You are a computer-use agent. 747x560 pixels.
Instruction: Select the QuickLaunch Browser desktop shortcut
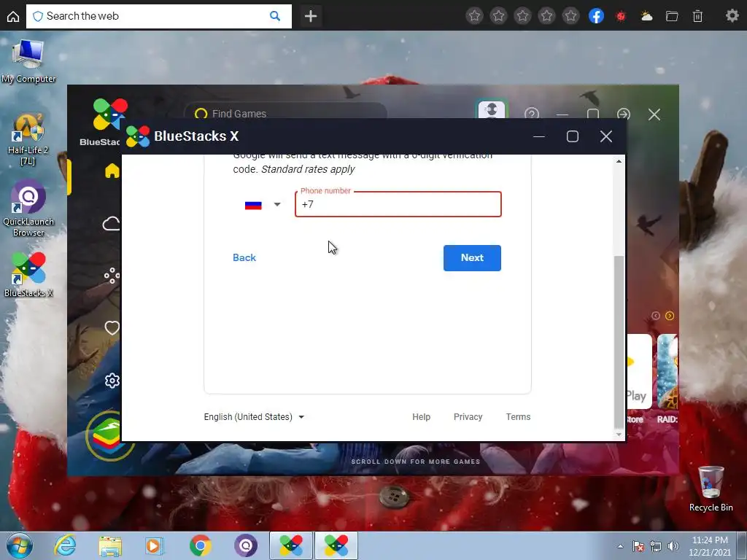pos(28,209)
